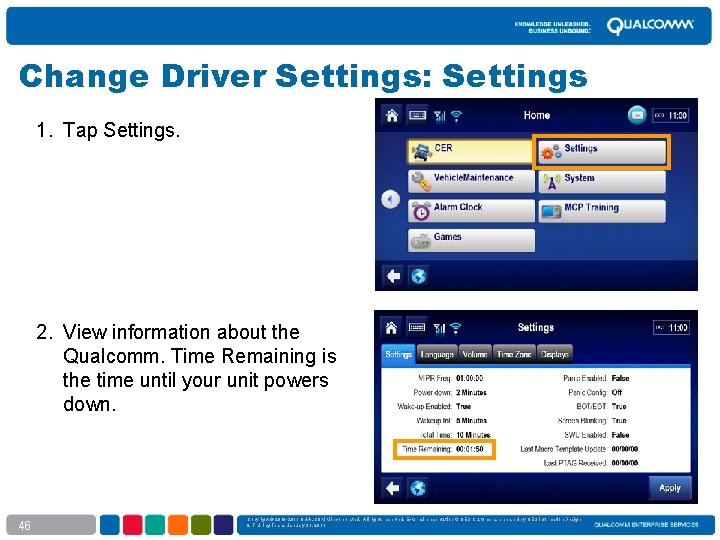Click the Panic Config Off value
720x540 pixels.
pos(617,393)
